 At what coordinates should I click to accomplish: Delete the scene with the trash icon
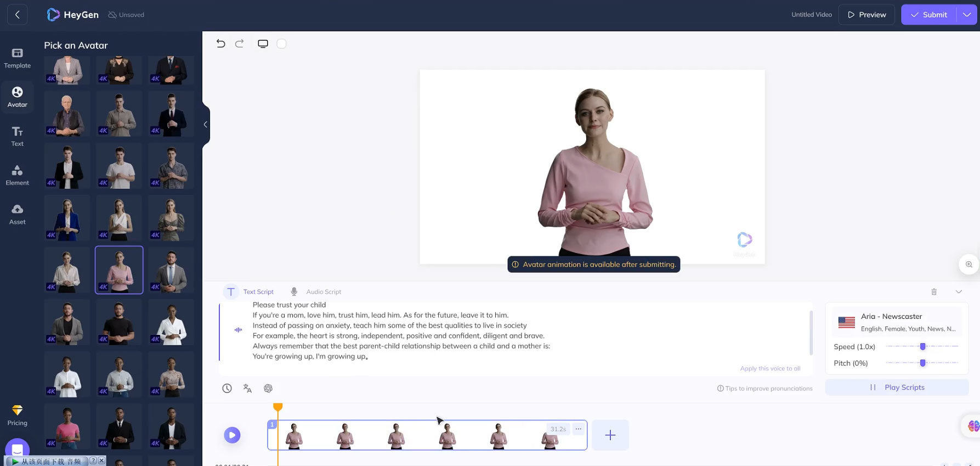tap(934, 292)
